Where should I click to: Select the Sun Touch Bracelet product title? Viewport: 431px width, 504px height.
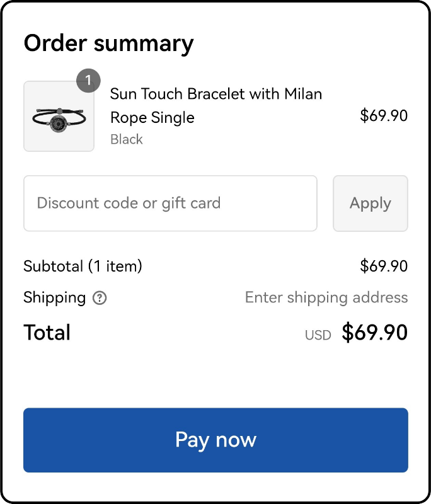point(216,106)
